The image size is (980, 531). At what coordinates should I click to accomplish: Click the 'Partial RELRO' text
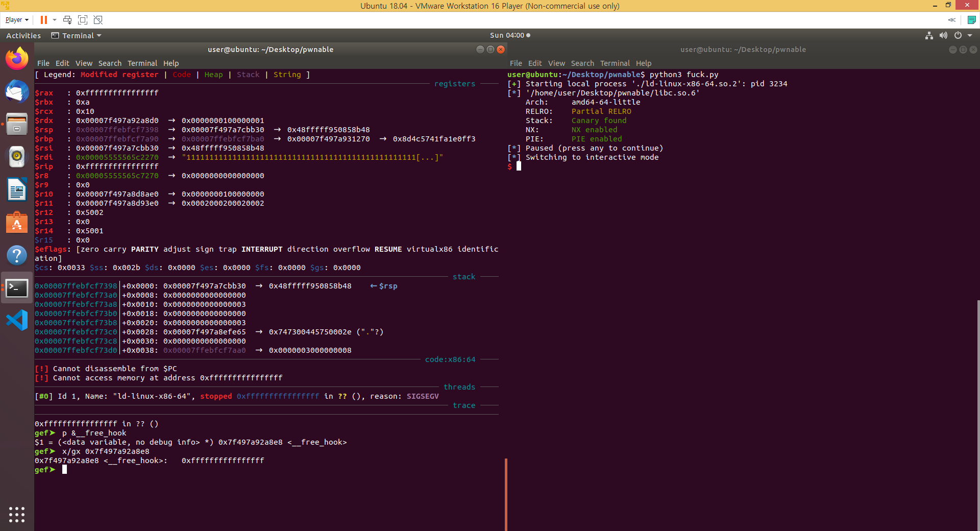601,111
